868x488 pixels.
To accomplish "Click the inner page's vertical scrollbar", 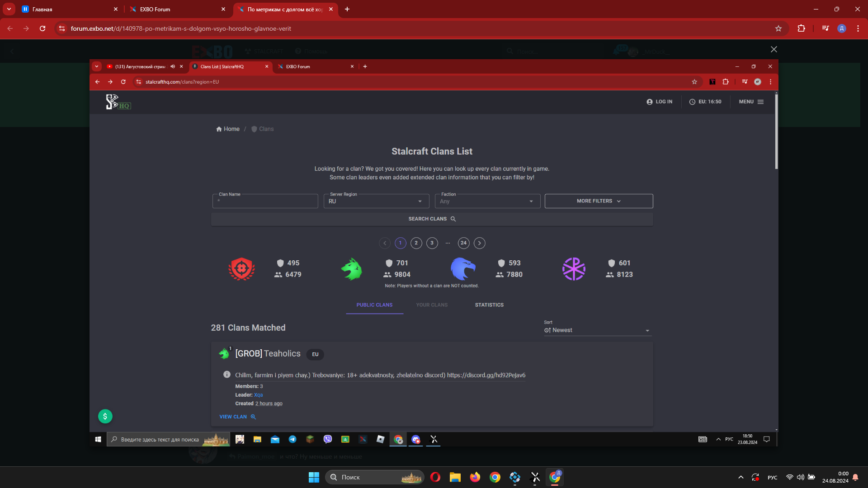I will point(776,131).
